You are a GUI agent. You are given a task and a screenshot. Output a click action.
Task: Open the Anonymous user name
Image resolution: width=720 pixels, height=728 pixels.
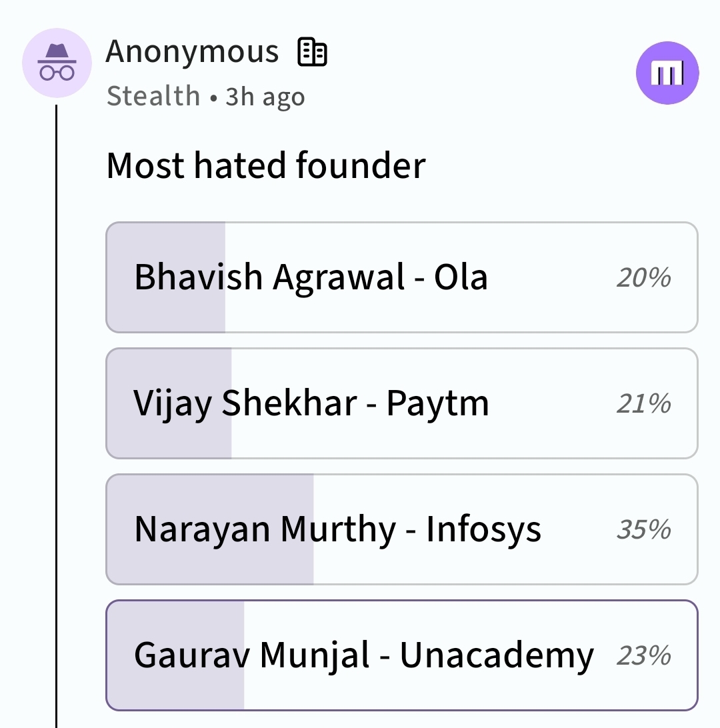pos(192,52)
